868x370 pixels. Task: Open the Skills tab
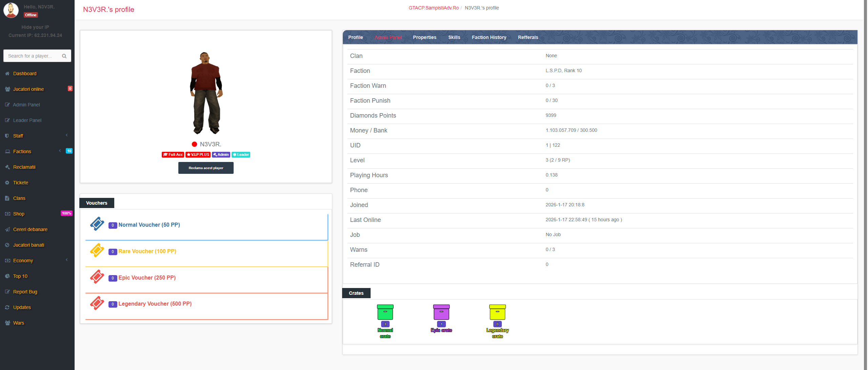pos(454,37)
